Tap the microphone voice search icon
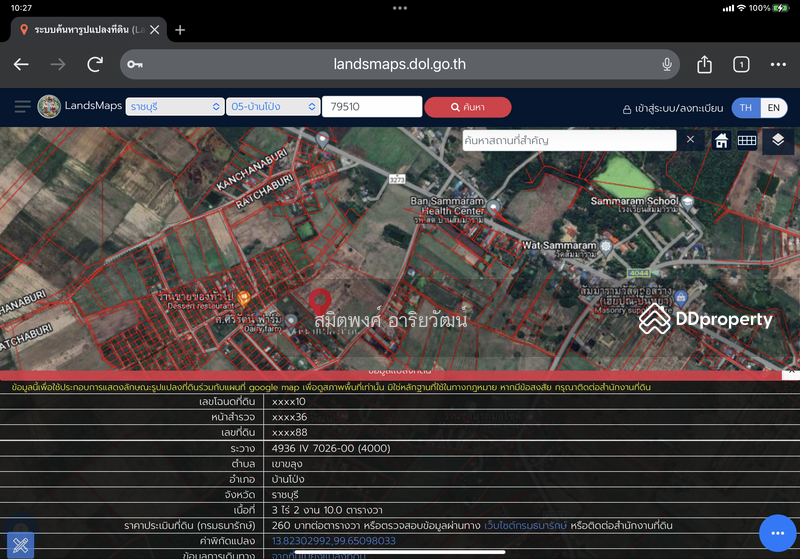The height and width of the screenshot is (559, 800). (666, 64)
